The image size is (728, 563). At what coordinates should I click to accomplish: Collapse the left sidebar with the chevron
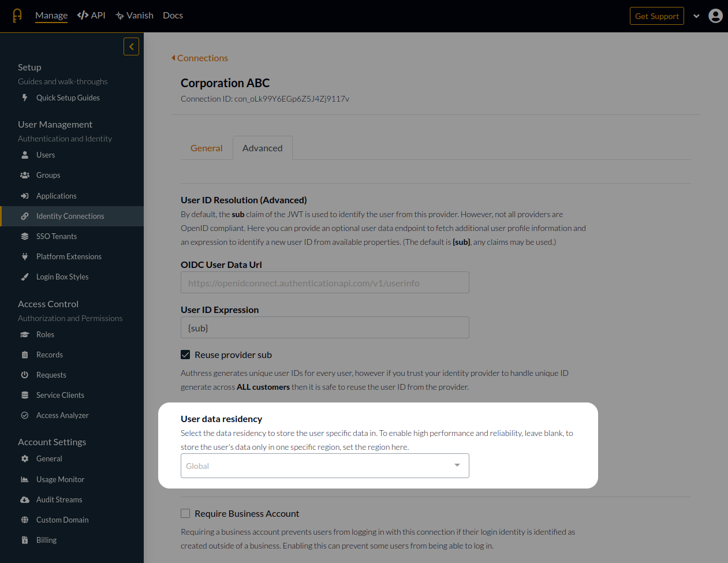pos(131,46)
